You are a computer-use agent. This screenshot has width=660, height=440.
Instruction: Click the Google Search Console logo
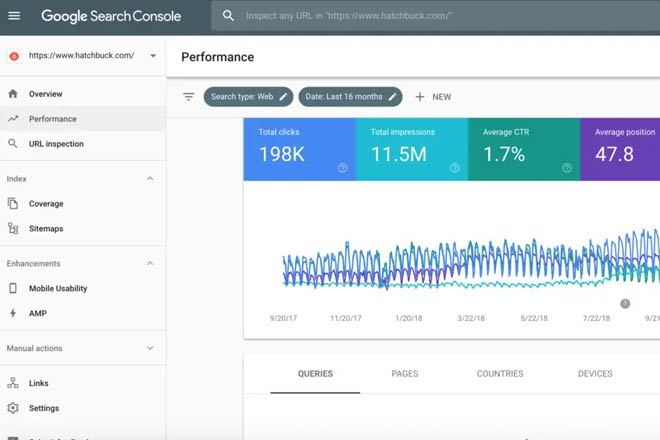tap(111, 16)
